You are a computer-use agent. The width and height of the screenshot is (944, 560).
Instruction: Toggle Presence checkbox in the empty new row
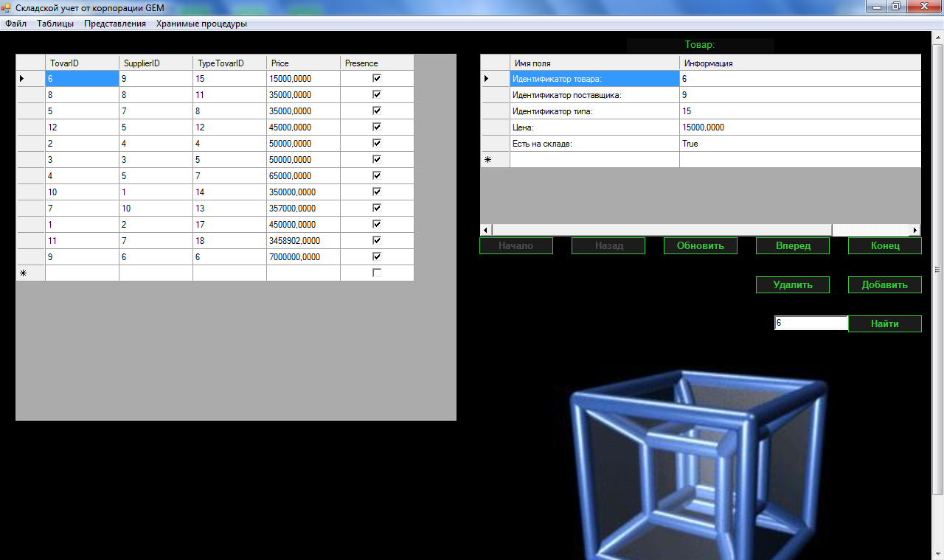click(377, 273)
